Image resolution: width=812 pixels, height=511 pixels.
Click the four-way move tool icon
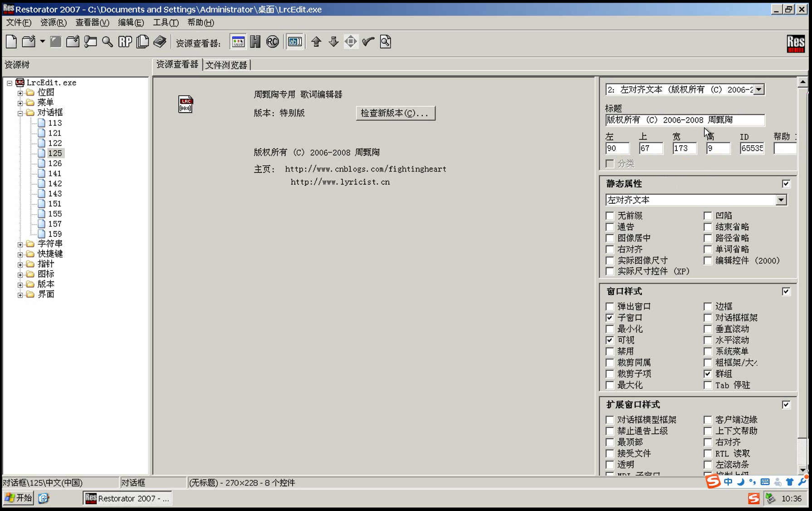pyautogui.click(x=351, y=42)
